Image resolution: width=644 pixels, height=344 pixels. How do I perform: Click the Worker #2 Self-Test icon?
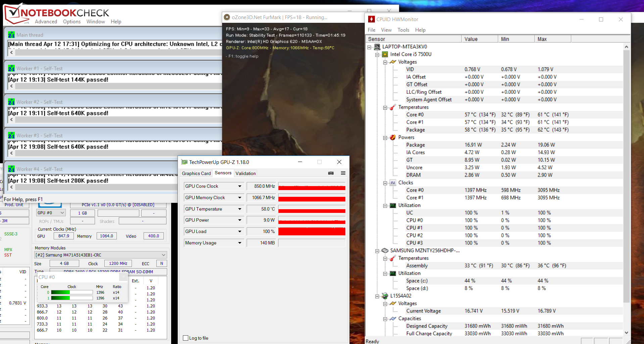coord(11,102)
